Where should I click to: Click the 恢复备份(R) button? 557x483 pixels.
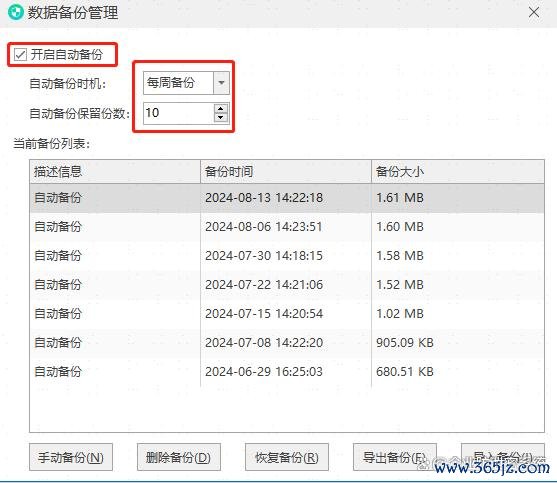click(x=287, y=457)
